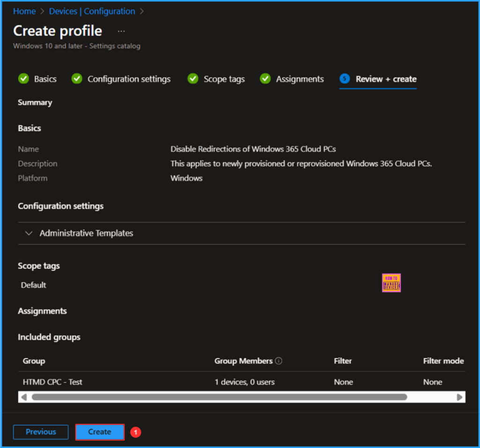Click the check icon for Configuration settings
The image size is (480, 448).
pyautogui.click(x=77, y=79)
